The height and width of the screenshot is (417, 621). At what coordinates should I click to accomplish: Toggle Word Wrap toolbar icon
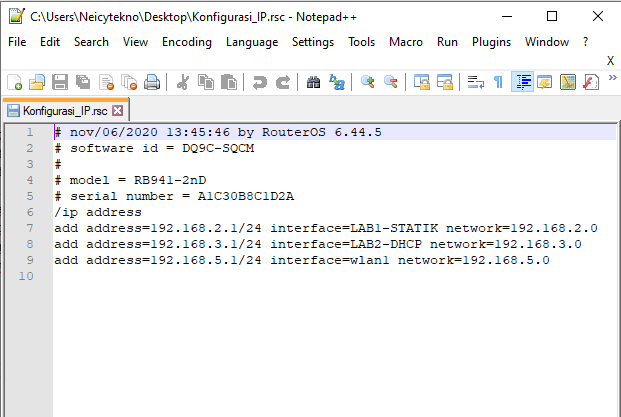[x=476, y=82]
